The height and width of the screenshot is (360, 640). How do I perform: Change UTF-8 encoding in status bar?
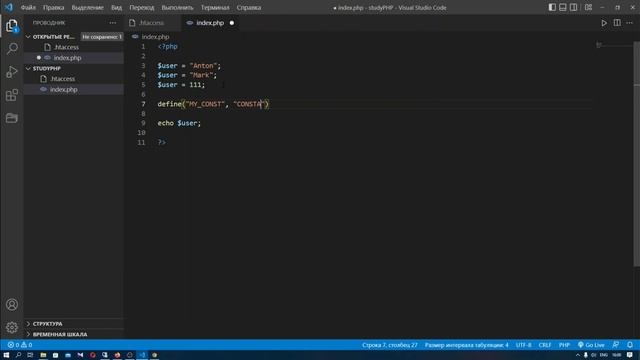tap(523, 345)
